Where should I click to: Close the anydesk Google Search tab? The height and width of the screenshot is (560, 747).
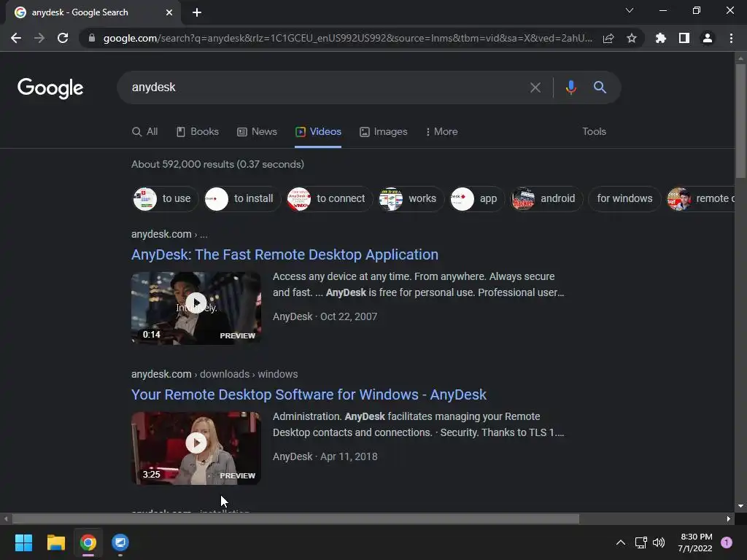tap(169, 12)
